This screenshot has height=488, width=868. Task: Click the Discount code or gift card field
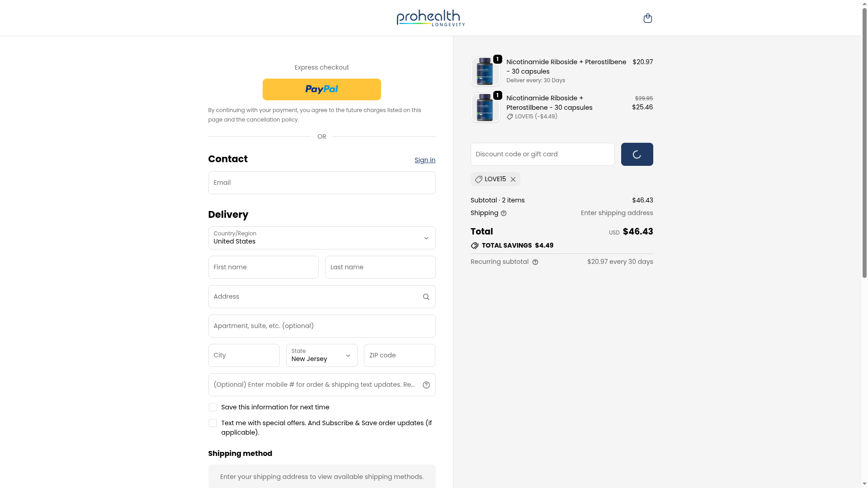pos(542,155)
